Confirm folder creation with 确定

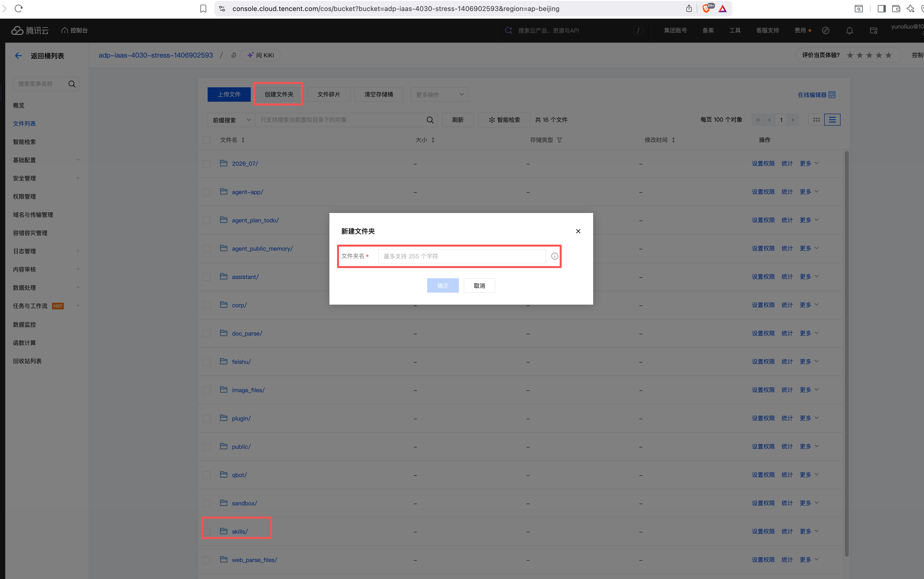(443, 286)
